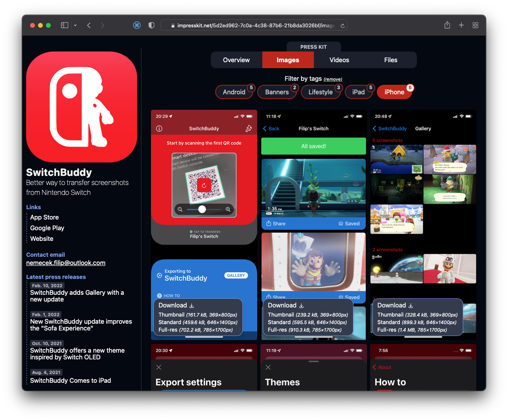Open the Switch OLED theme press release
This screenshot has width=508, height=420.
[x=77, y=354]
